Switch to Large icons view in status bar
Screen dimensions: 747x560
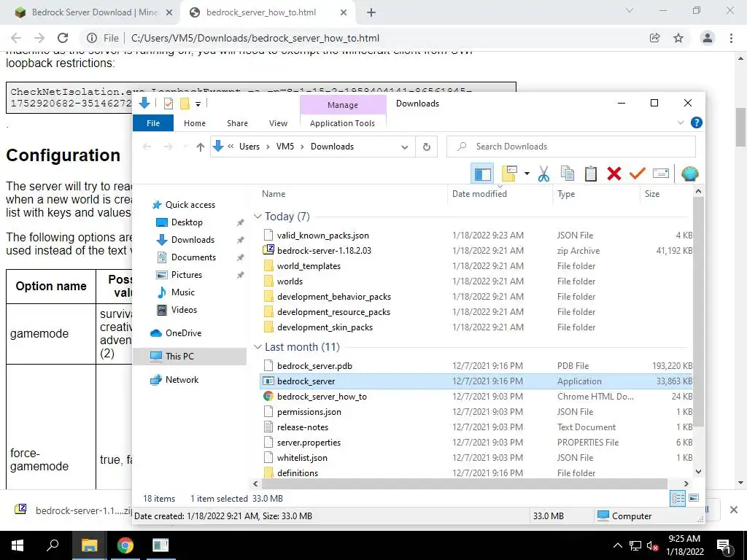(694, 499)
